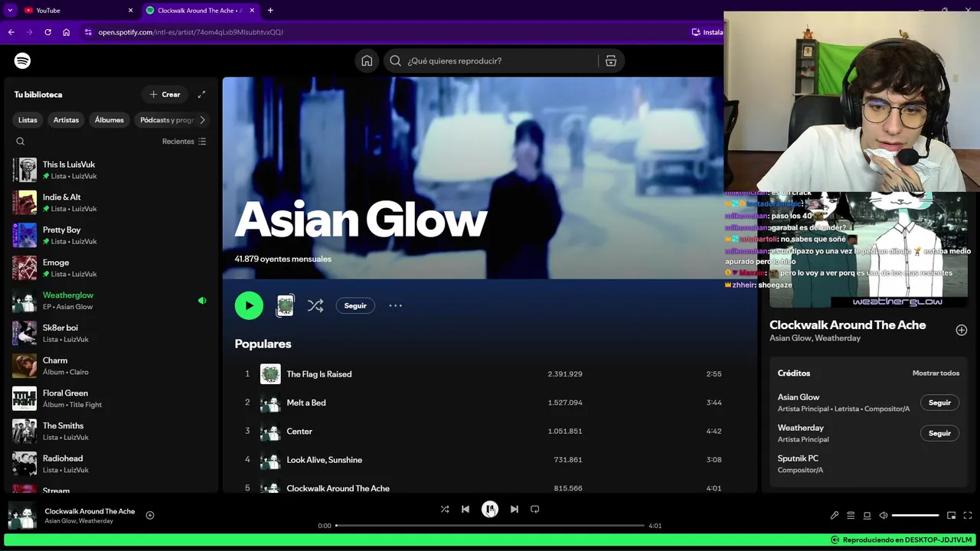Go to Spotify Home via house icon

point(367,60)
